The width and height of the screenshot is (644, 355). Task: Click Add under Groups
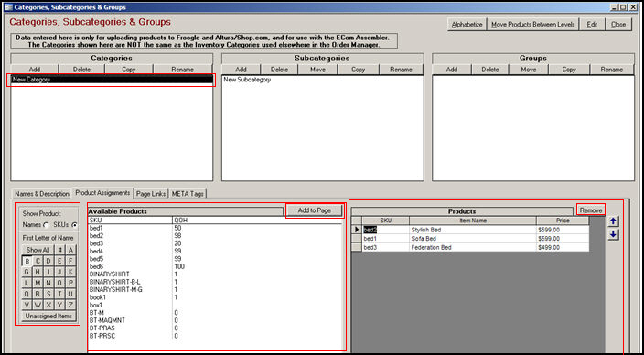tap(451, 70)
